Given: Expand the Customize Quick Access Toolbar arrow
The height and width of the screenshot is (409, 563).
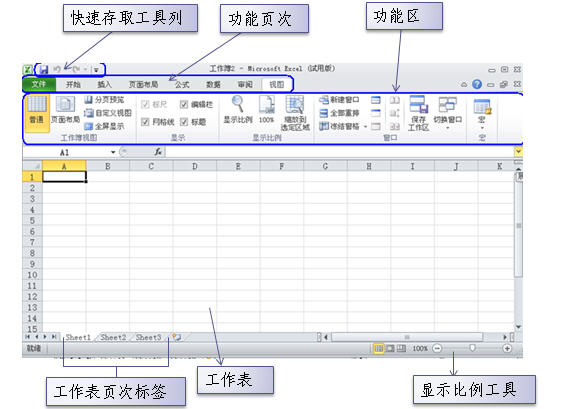Looking at the screenshot, I should tap(96, 70).
